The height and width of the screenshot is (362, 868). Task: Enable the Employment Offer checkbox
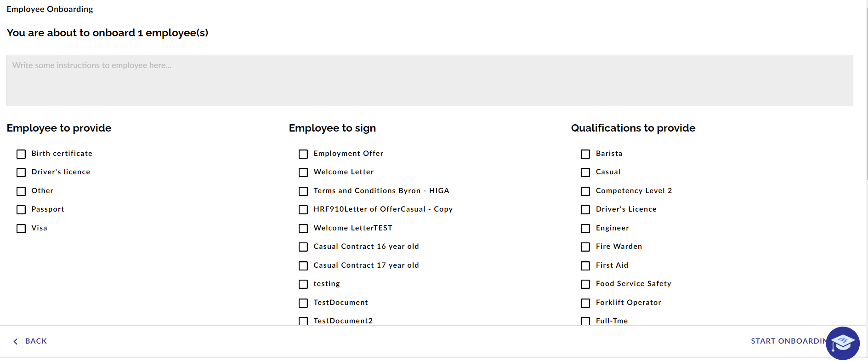303,154
